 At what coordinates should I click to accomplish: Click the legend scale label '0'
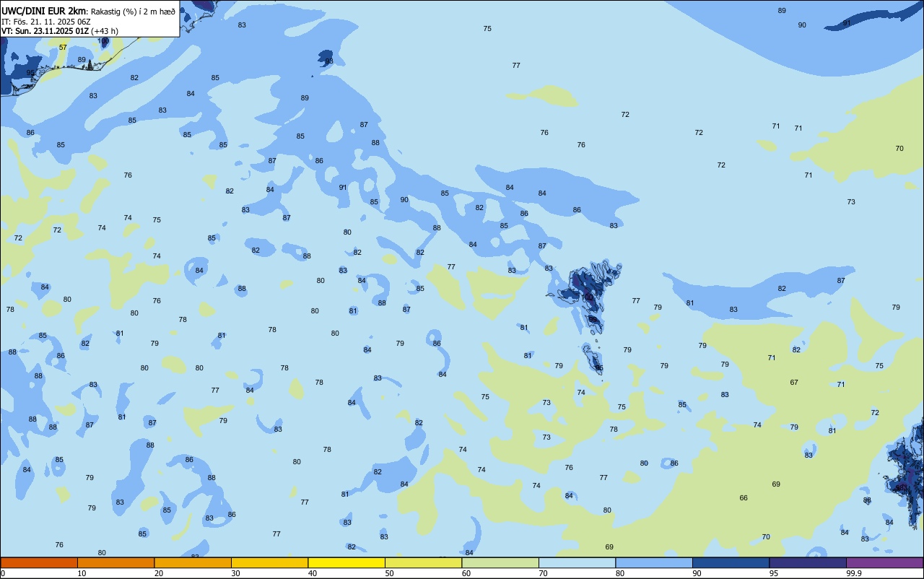click(x=3, y=573)
